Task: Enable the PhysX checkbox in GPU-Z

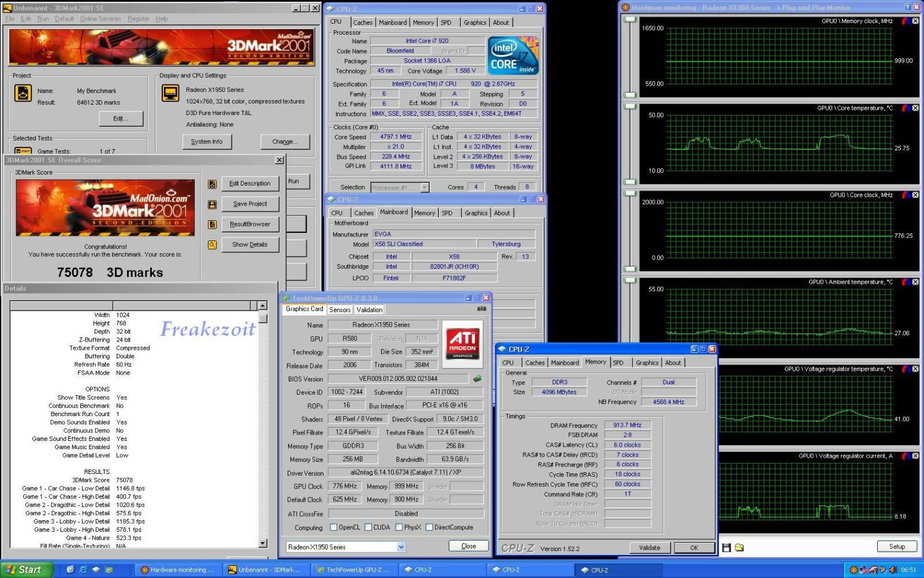Action: tap(399, 527)
